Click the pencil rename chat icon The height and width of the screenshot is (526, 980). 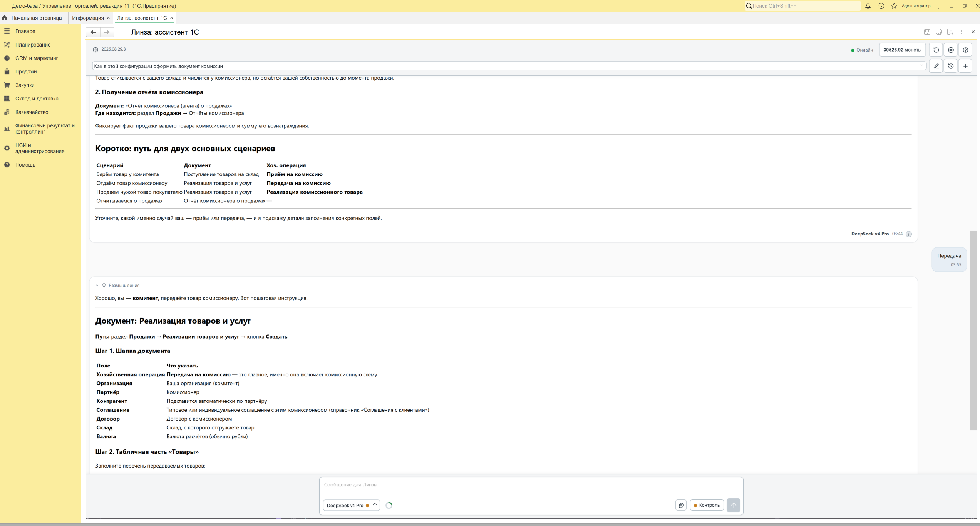coord(936,66)
